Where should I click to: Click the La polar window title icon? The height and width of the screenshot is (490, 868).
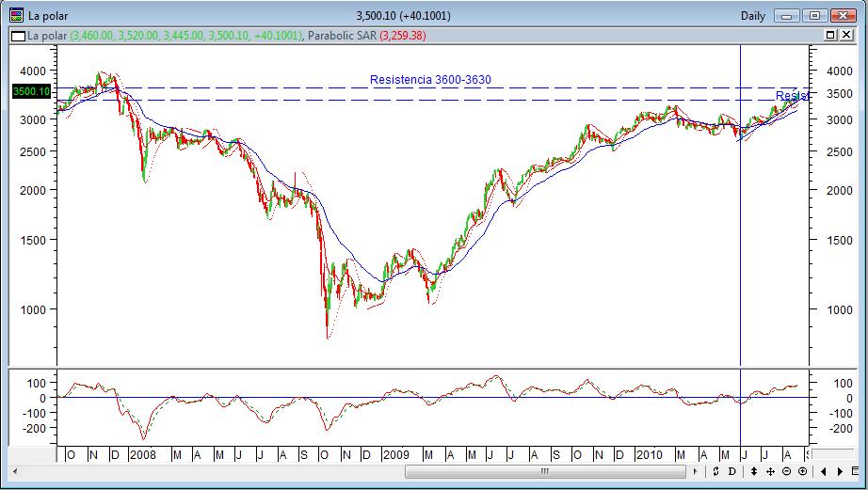pos(17,15)
